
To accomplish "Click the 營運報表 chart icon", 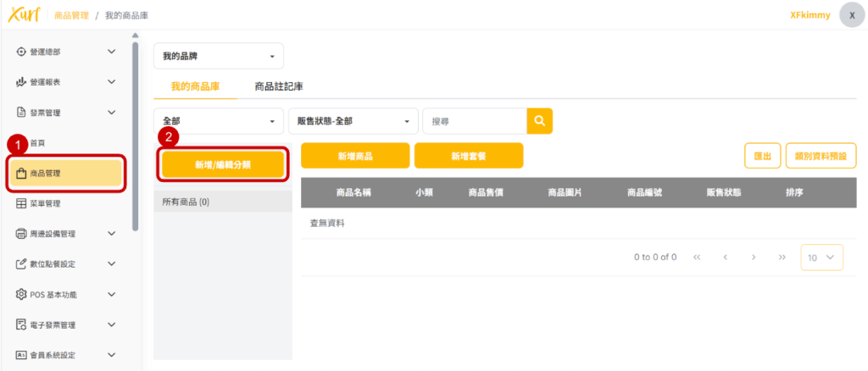I will (x=22, y=82).
